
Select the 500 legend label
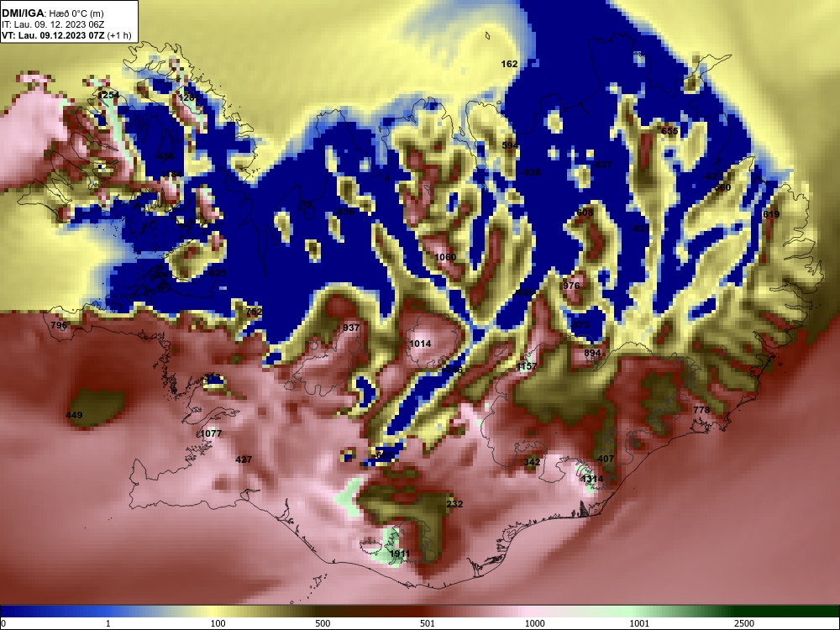[323, 623]
